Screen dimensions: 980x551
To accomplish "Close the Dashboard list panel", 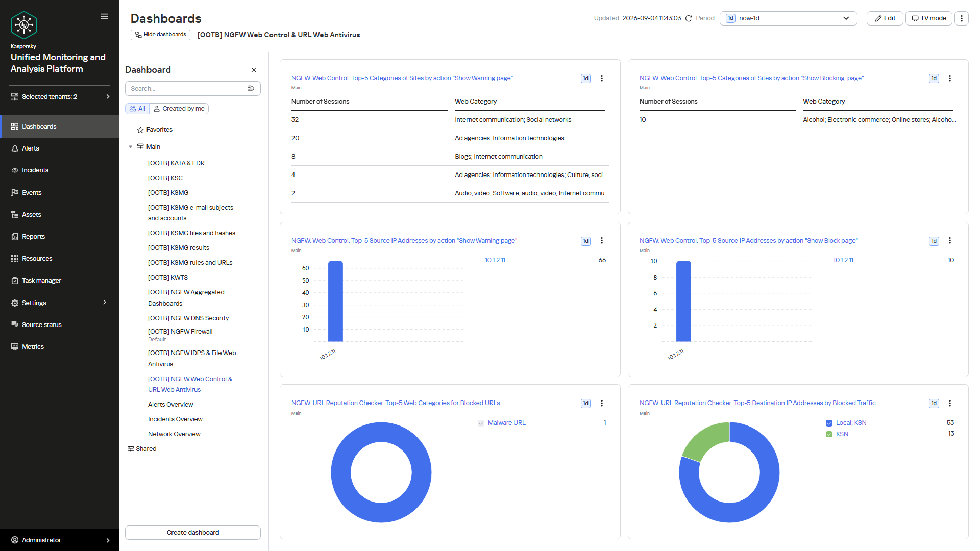I will [x=254, y=70].
